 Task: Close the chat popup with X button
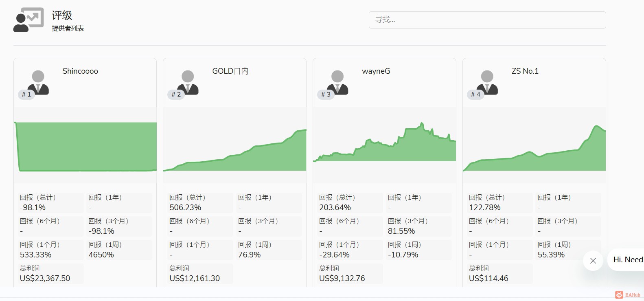pyautogui.click(x=593, y=261)
